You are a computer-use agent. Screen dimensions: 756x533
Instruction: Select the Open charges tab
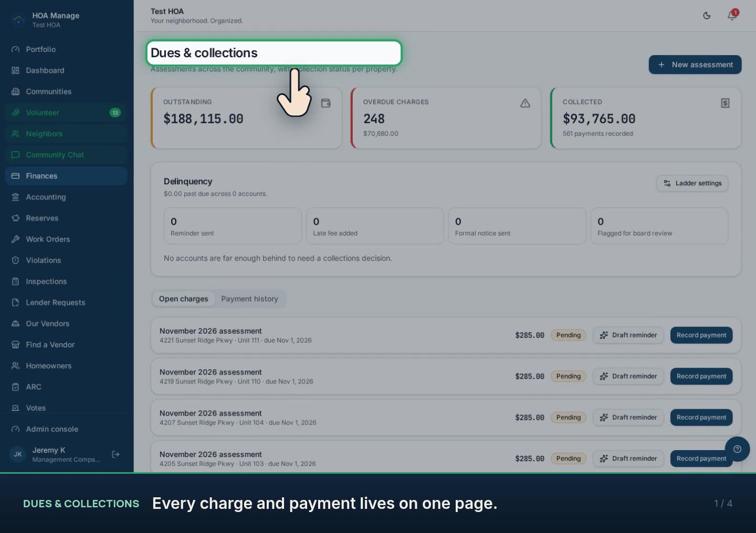183,299
